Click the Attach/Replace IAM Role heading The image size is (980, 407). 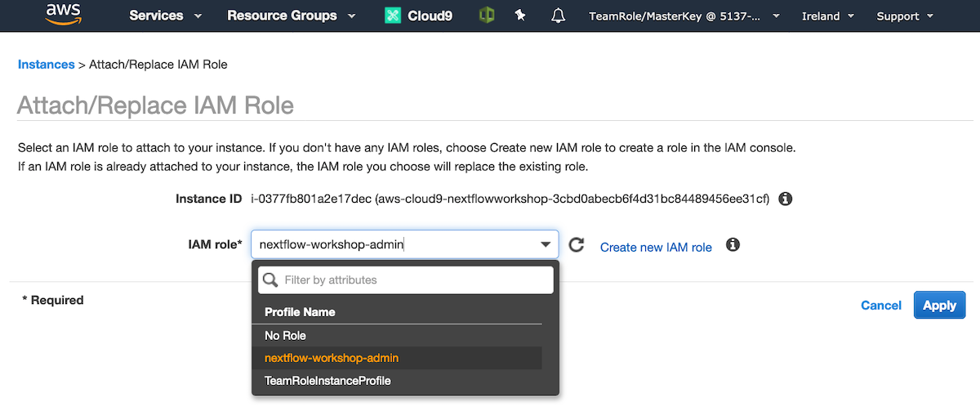[x=155, y=105]
